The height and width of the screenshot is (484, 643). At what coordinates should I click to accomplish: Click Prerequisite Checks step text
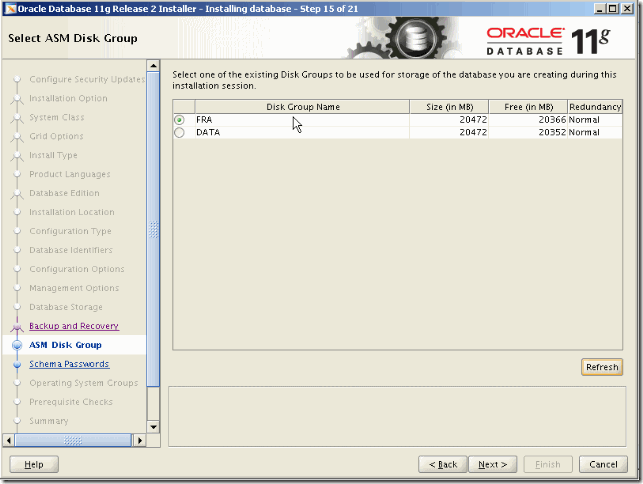pyautogui.click(x=71, y=402)
